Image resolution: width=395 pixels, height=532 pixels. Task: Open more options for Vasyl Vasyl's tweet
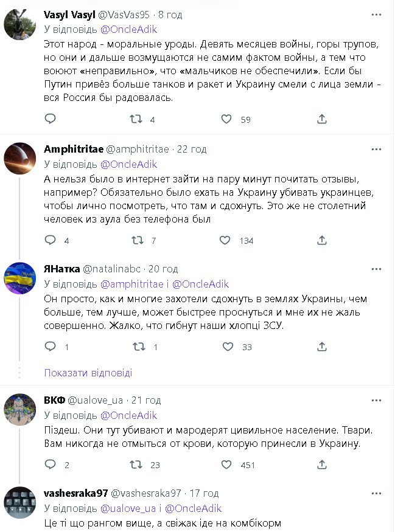[x=376, y=15]
